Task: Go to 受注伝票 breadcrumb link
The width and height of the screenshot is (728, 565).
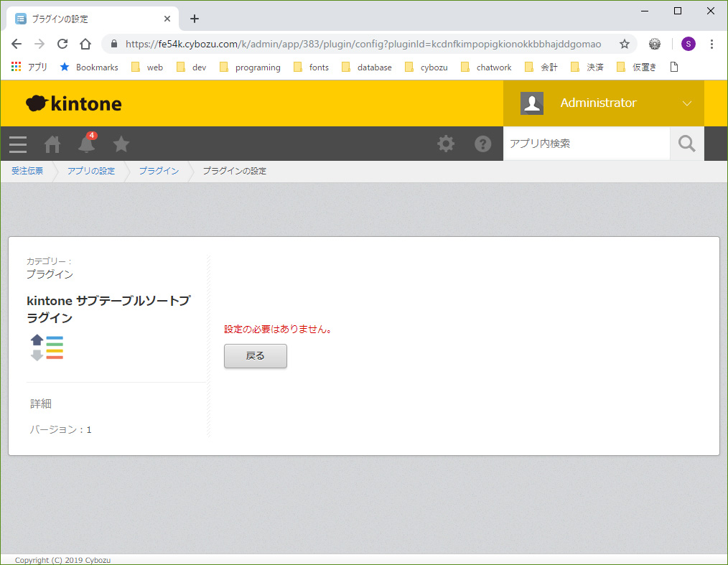Action: point(27,171)
